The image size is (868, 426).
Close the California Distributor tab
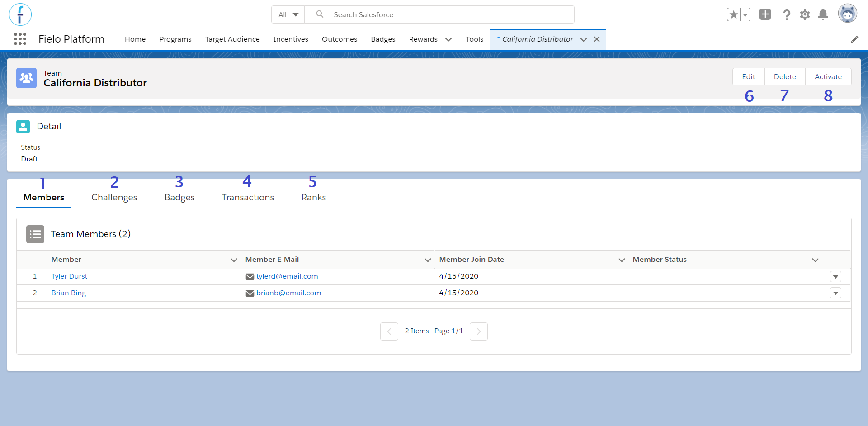pos(597,39)
